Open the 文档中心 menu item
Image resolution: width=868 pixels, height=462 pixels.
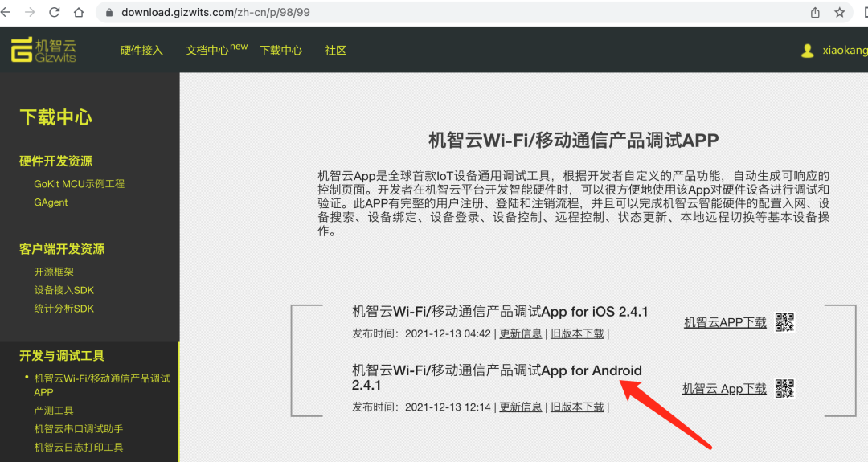(x=216, y=49)
